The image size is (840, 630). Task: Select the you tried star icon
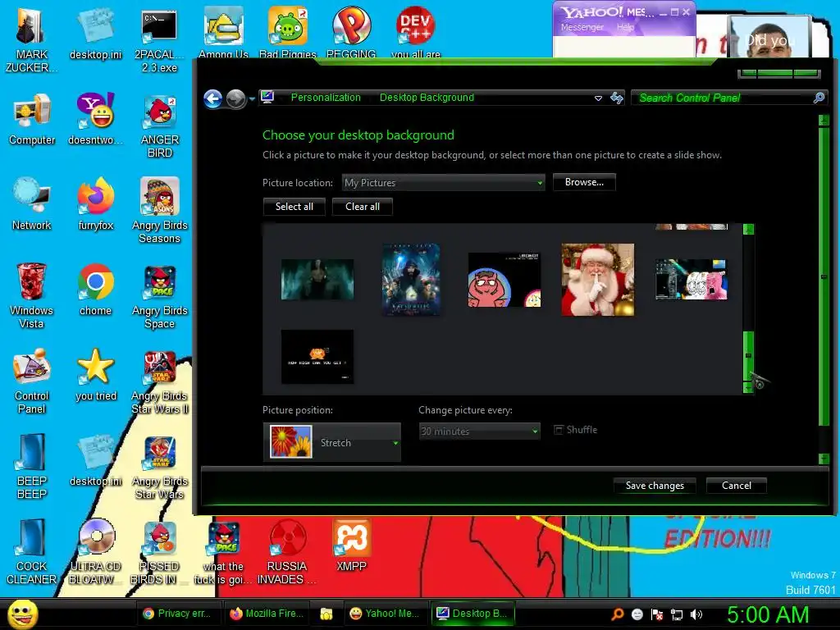pos(95,374)
